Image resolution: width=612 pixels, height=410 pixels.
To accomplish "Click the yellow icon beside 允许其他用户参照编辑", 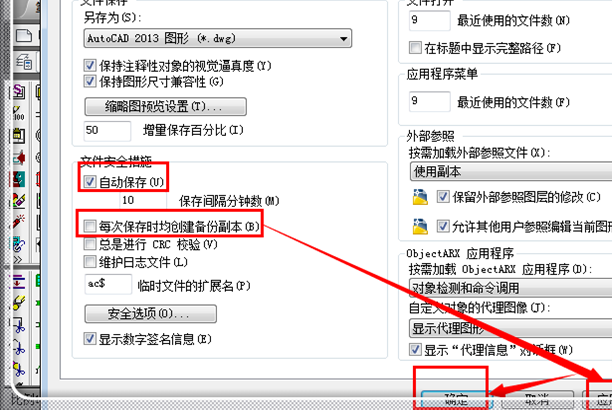I will (x=420, y=226).
